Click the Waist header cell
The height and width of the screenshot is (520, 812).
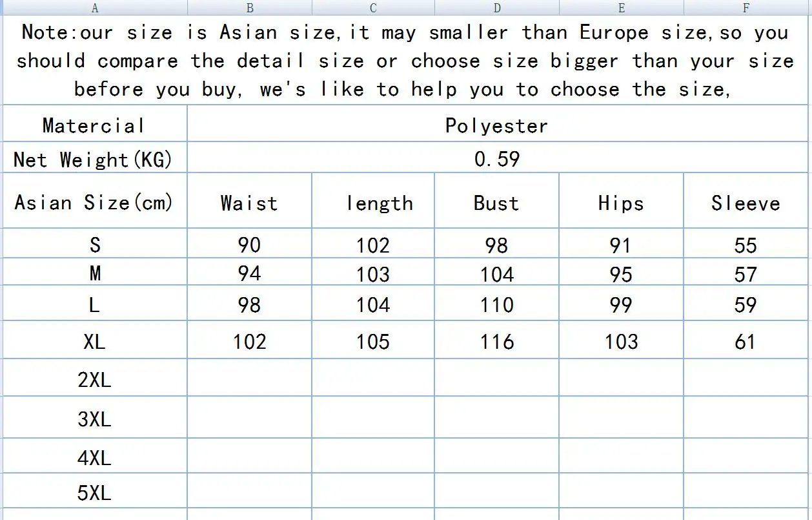pyautogui.click(x=249, y=203)
